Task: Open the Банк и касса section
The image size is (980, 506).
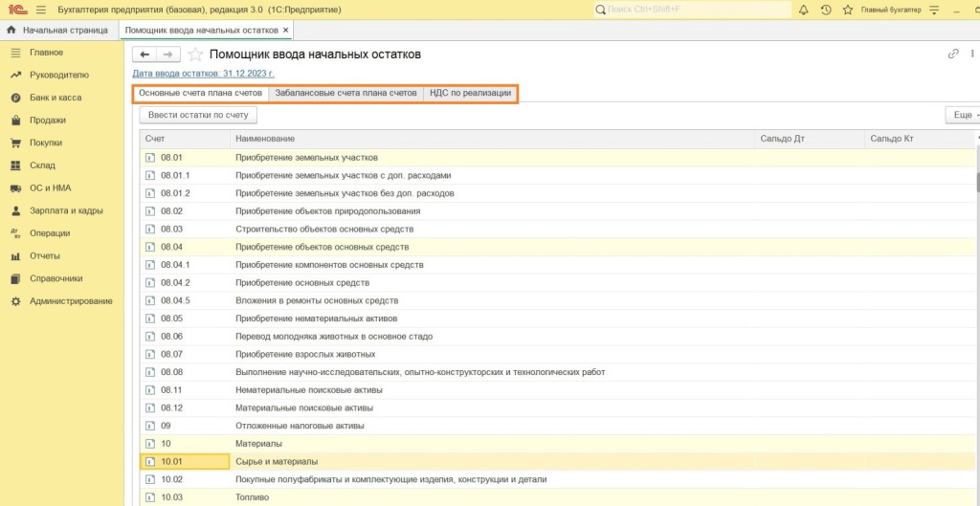Action: tap(56, 98)
